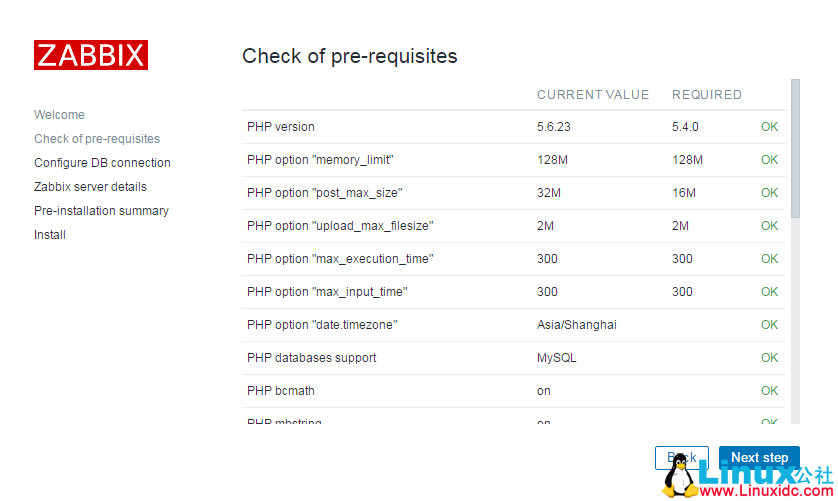Open Check of pre-requisites step
This screenshot has width=838, height=501.
click(97, 139)
